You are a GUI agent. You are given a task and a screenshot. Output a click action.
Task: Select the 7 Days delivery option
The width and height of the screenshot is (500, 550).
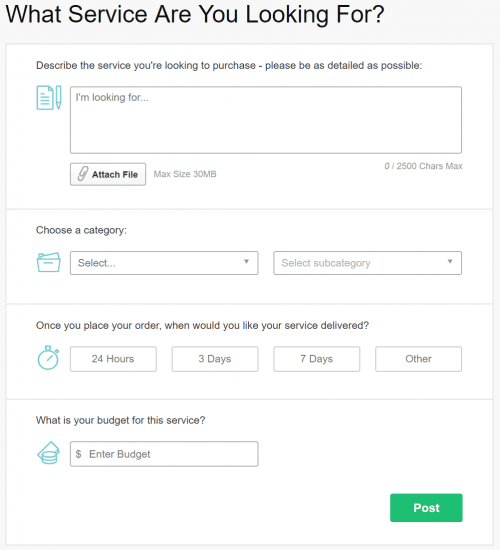[317, 359]
